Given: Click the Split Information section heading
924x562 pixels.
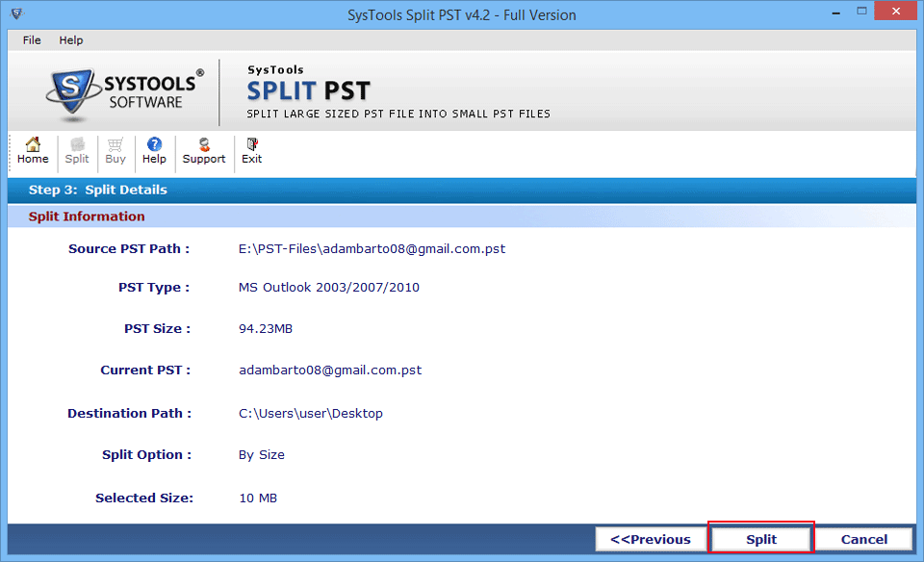Looking at the screenshot, I should (87, 217).
